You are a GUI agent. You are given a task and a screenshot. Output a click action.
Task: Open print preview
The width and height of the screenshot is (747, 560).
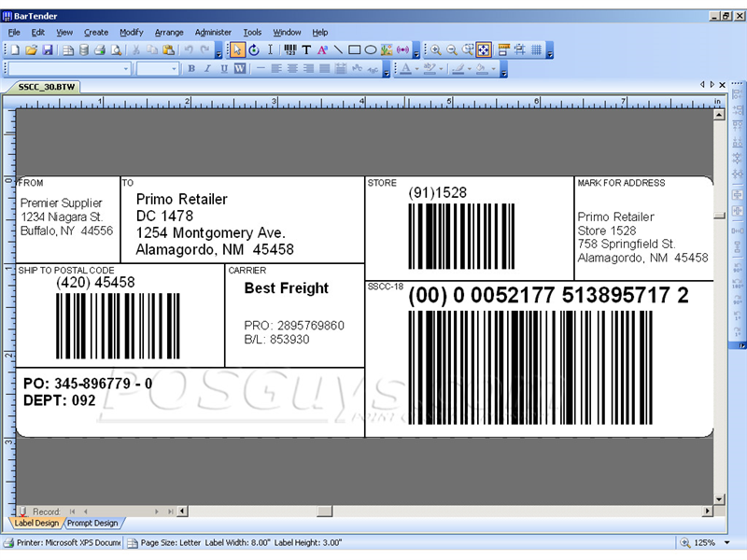pyautogui.click(x=116, y=50)
